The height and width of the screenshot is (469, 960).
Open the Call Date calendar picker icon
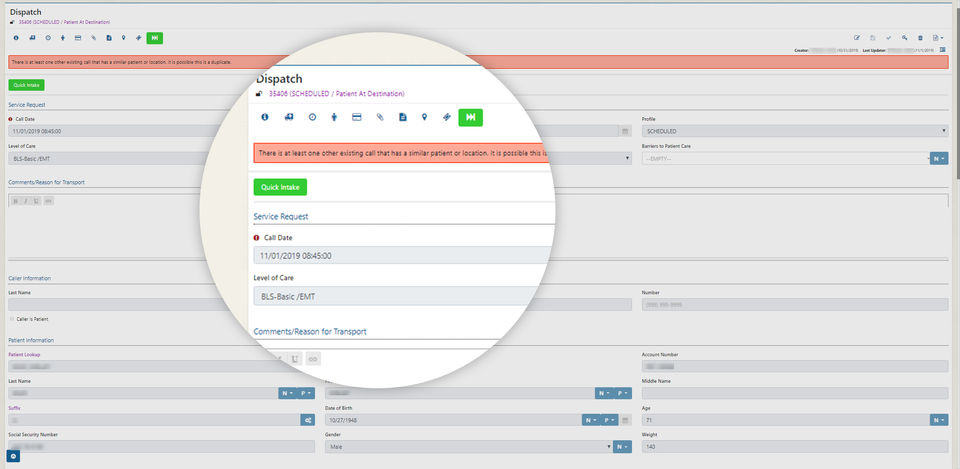click(625, 131)
